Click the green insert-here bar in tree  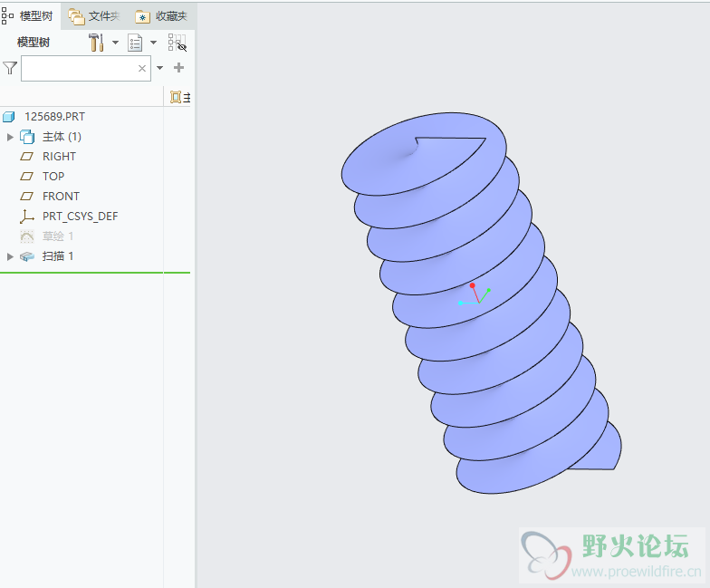(x=95, y=273)
